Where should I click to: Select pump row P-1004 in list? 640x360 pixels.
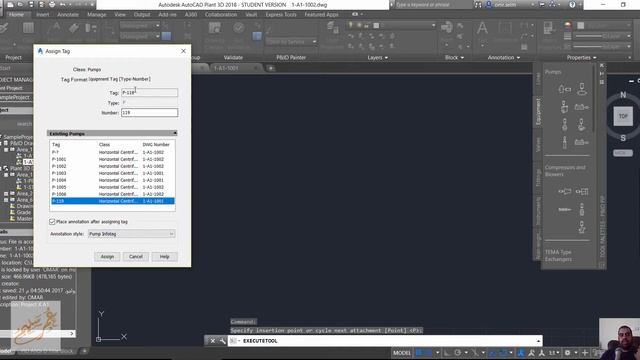(x=113, y=180)
